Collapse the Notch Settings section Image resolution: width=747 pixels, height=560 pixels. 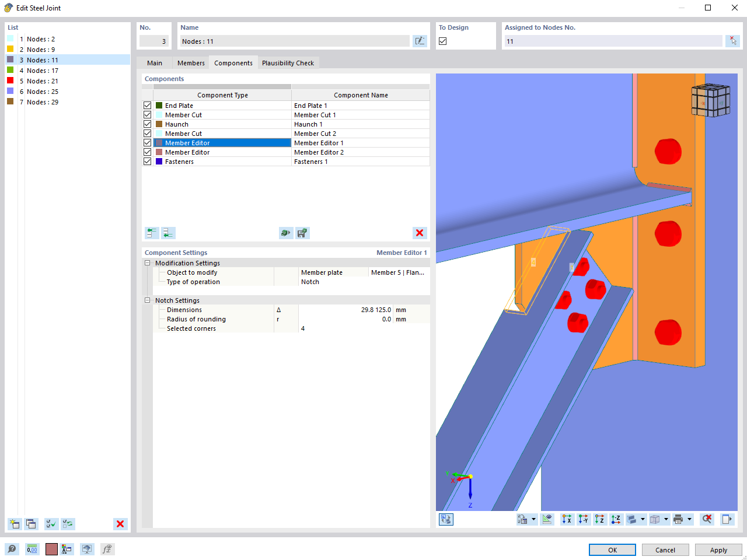coord(148,300)
